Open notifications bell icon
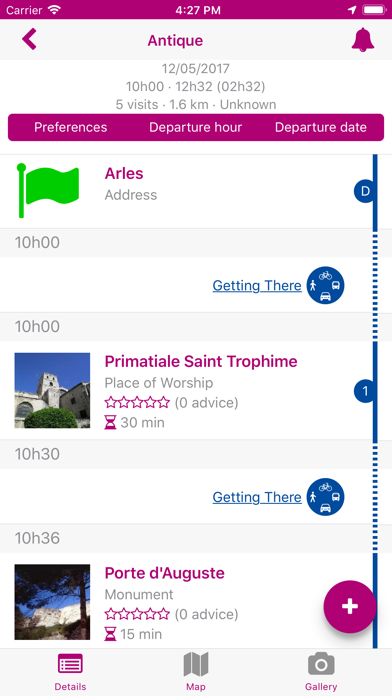Viewport: 392px width, 696px height. (363, 40)
